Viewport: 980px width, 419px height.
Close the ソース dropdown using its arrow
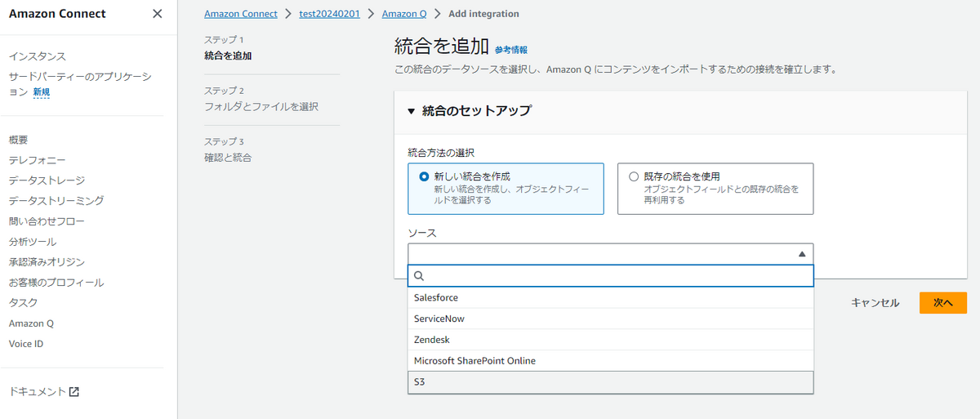802,254
